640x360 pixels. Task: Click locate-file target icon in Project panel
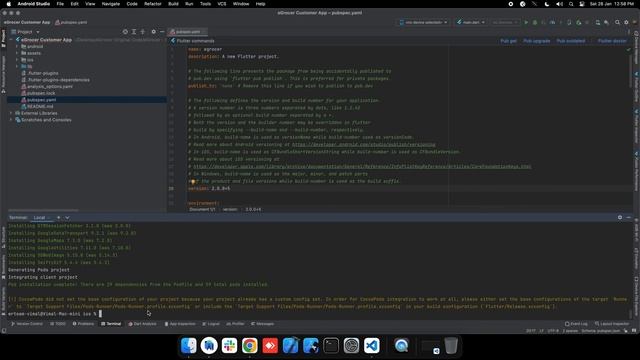(x=125, y=31)
